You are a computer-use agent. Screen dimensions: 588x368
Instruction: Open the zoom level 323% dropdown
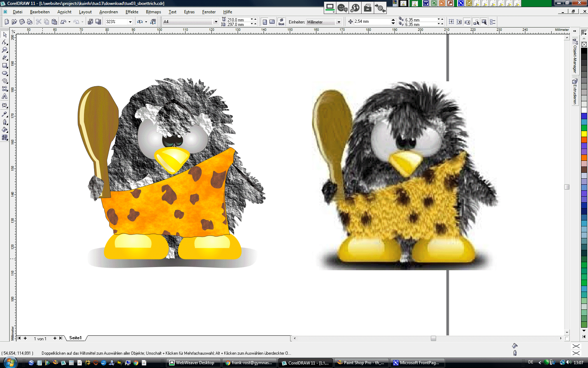(x=130, y=22)
